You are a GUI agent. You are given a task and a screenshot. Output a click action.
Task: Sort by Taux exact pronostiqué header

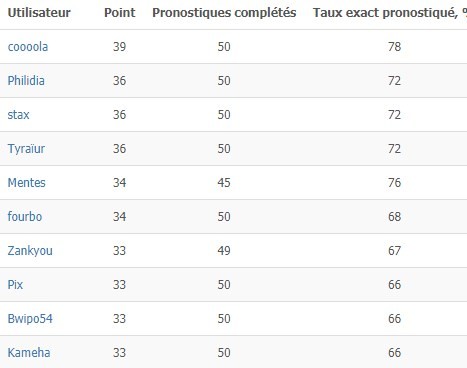click(x=389, y=13)
